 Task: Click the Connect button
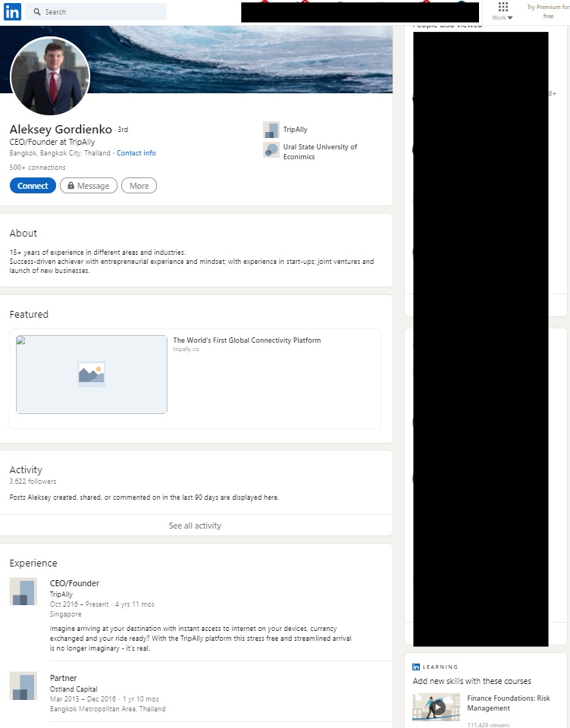(x=33, y=186)
